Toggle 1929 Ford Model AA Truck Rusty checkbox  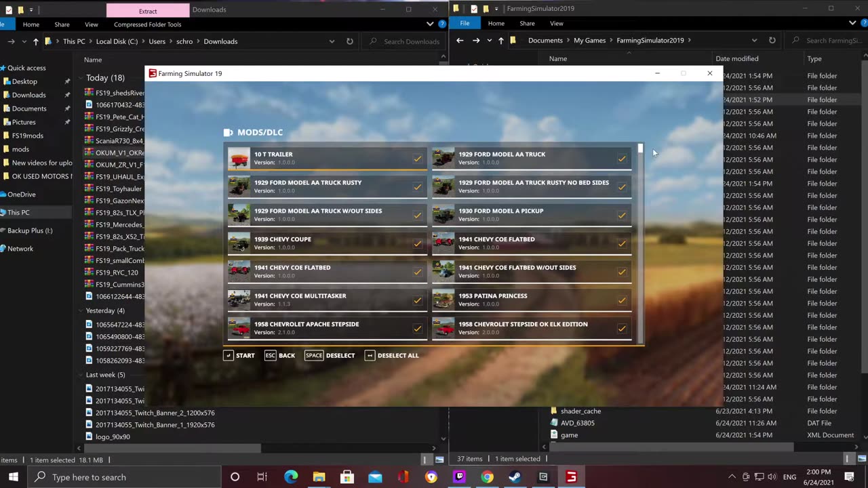(417, 187)
